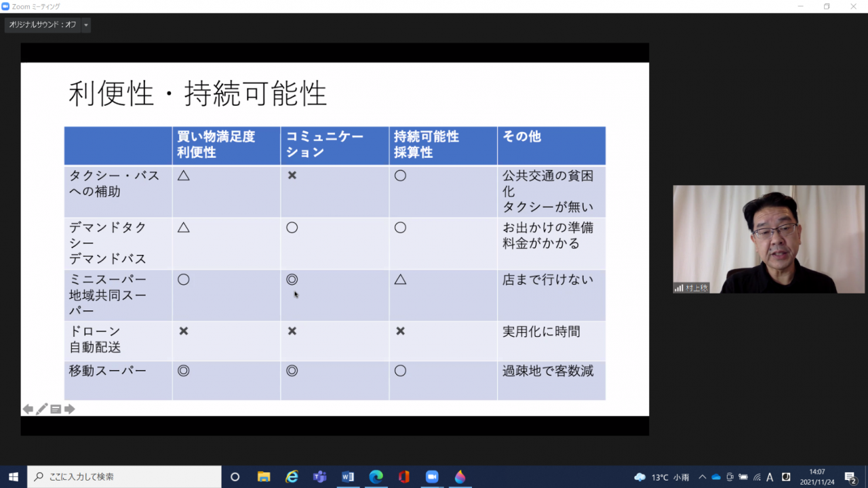The height and width of the screenshot is (488, 868).
Task: Advance to next slide with right arrow
Action: [x=69, y=409]
